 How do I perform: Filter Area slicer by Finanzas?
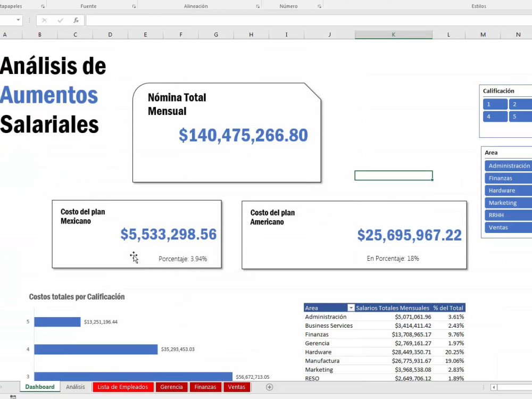[x=508, y=178]
